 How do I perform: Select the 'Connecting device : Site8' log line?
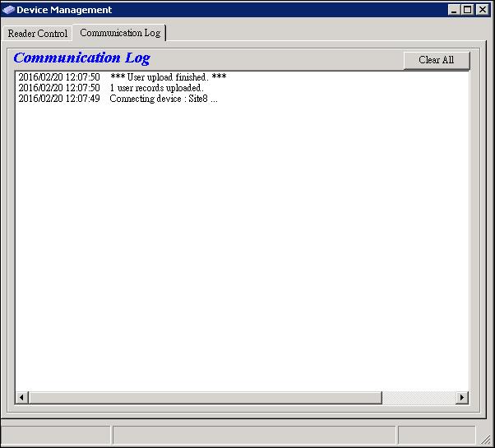118,99
